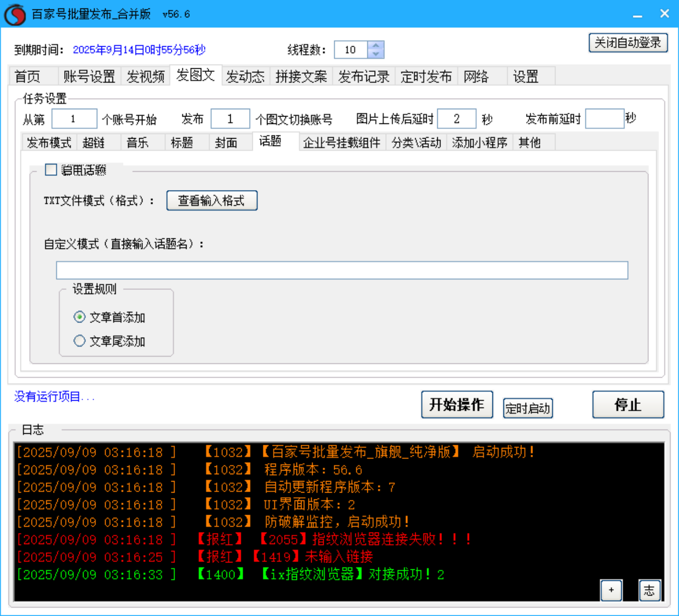Switch to the 发布记录 tab
The width and height of the screenshot is (679, 616).
pos(363,77)
